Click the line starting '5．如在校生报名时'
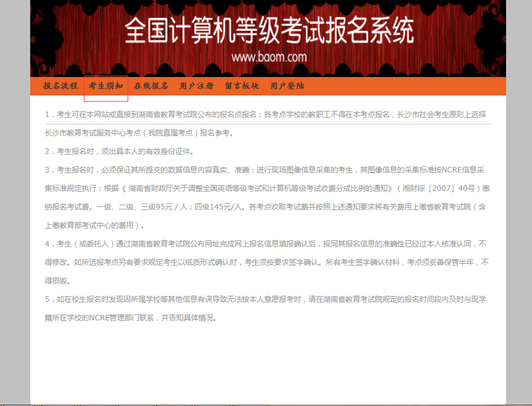 pos(265,299)
